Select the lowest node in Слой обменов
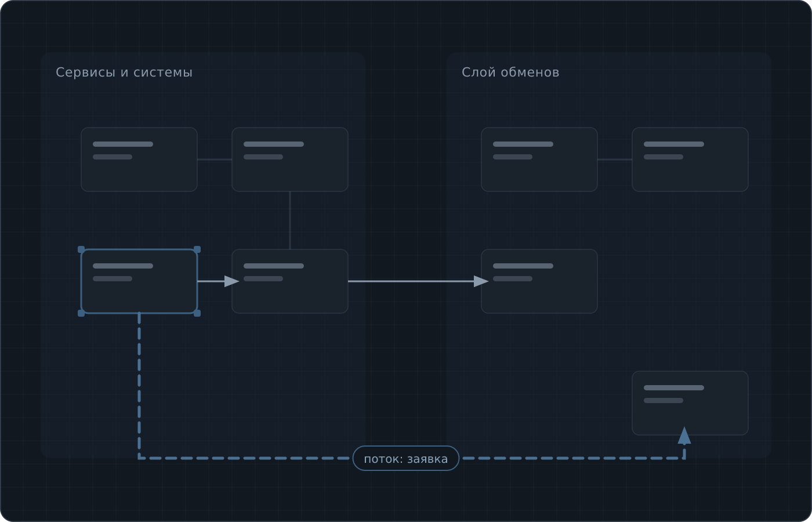812x522 pixels. [x=690, y=403]
